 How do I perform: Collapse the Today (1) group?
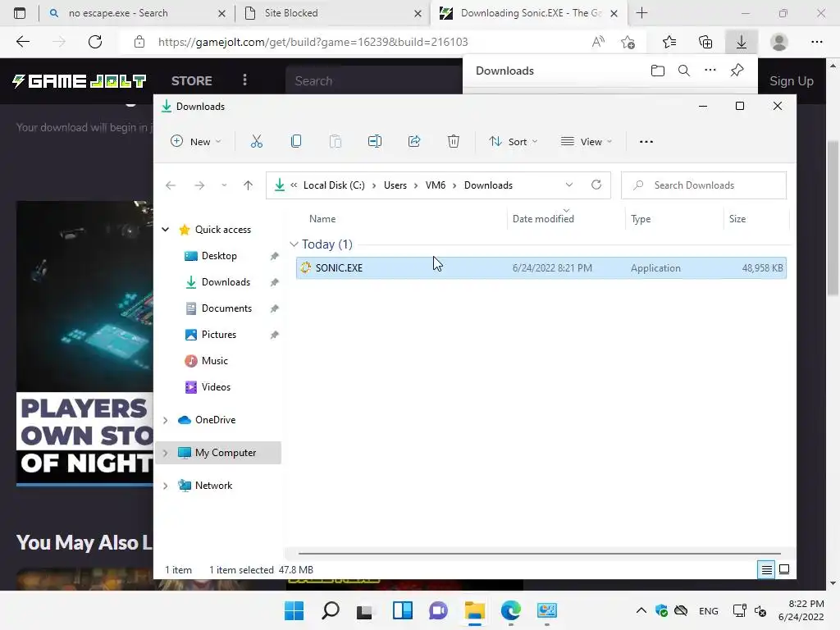pyautogui.click(x=294, y=244)
